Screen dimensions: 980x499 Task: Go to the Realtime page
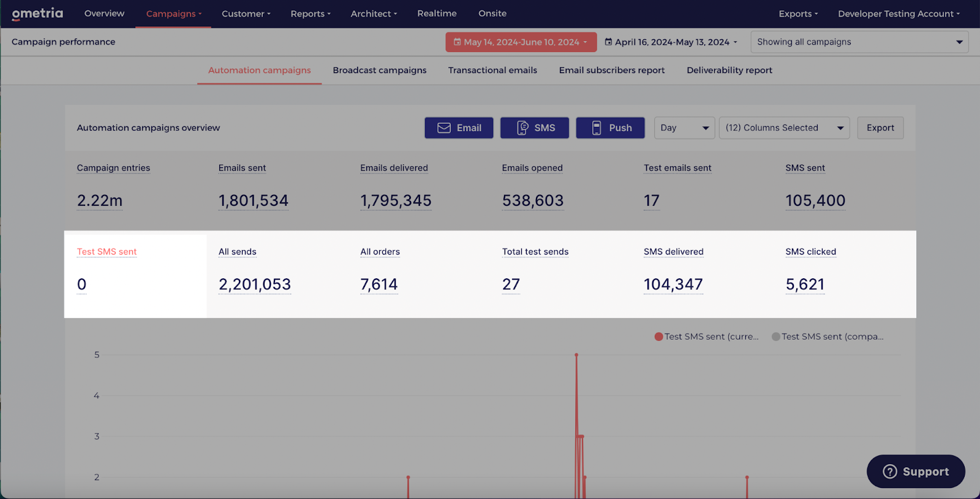pyautogui.click(x=437, y=13)
